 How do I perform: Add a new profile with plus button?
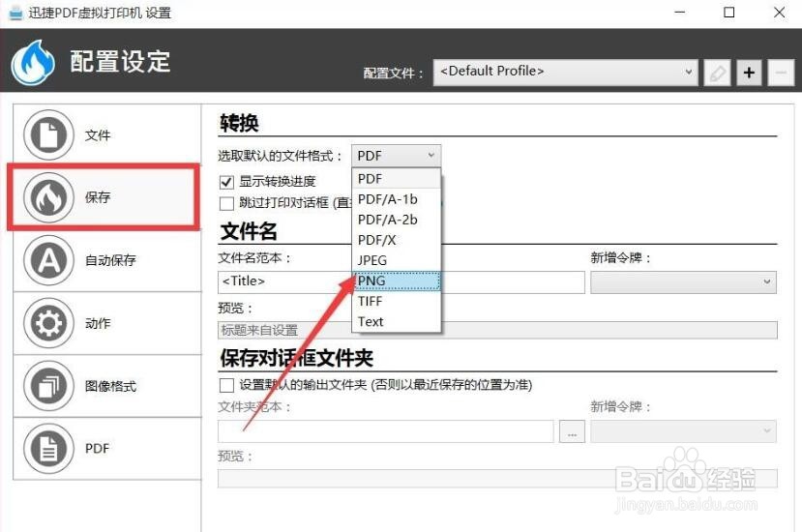tap(749, 74)
